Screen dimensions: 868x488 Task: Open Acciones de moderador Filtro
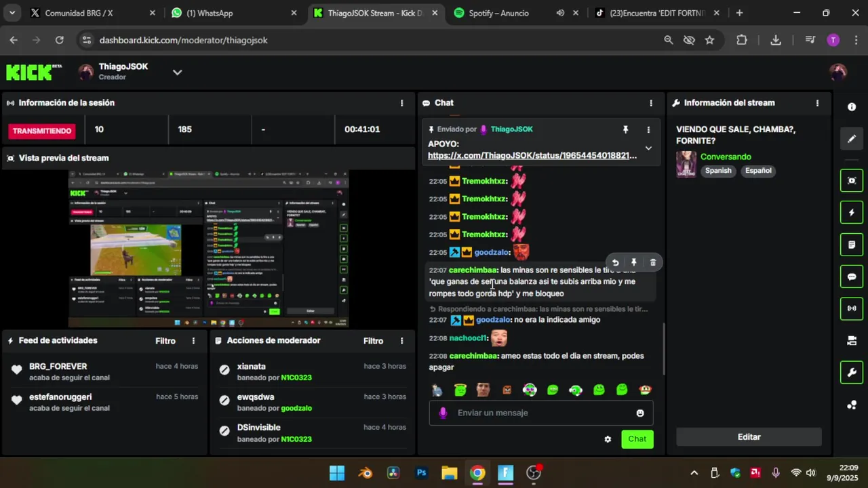tap(373, 341)
